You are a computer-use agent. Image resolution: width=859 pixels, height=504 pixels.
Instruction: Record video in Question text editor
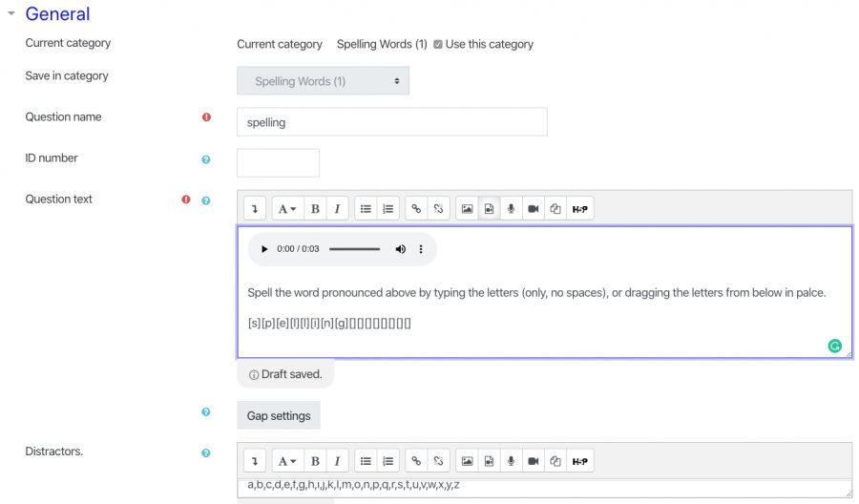point(533,209)
